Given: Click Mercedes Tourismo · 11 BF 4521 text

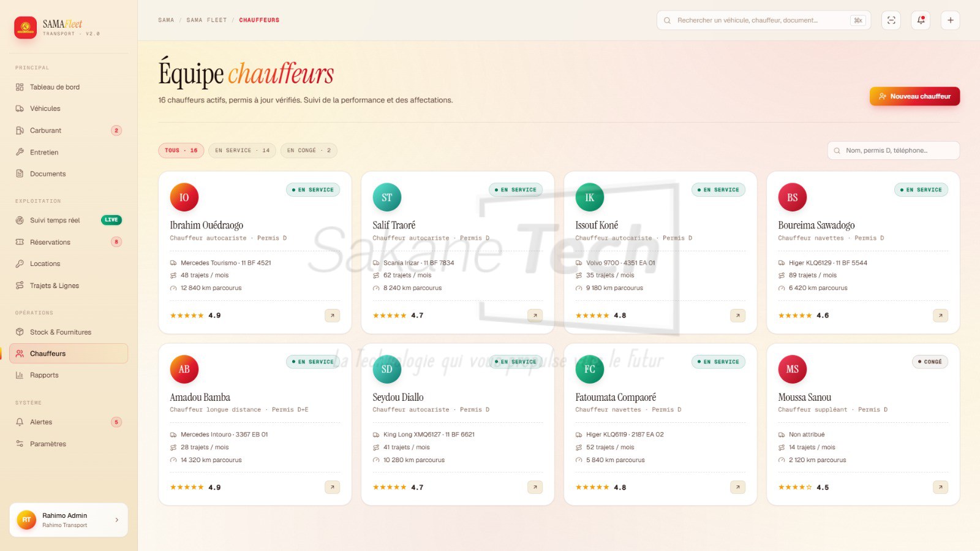Looking at the screenshot, I should point(226,263).
